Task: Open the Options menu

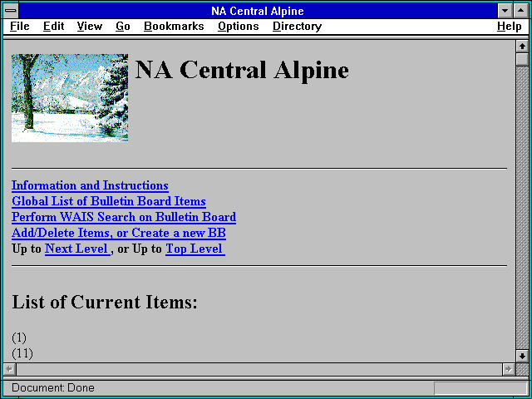Action: click(239, 27)
